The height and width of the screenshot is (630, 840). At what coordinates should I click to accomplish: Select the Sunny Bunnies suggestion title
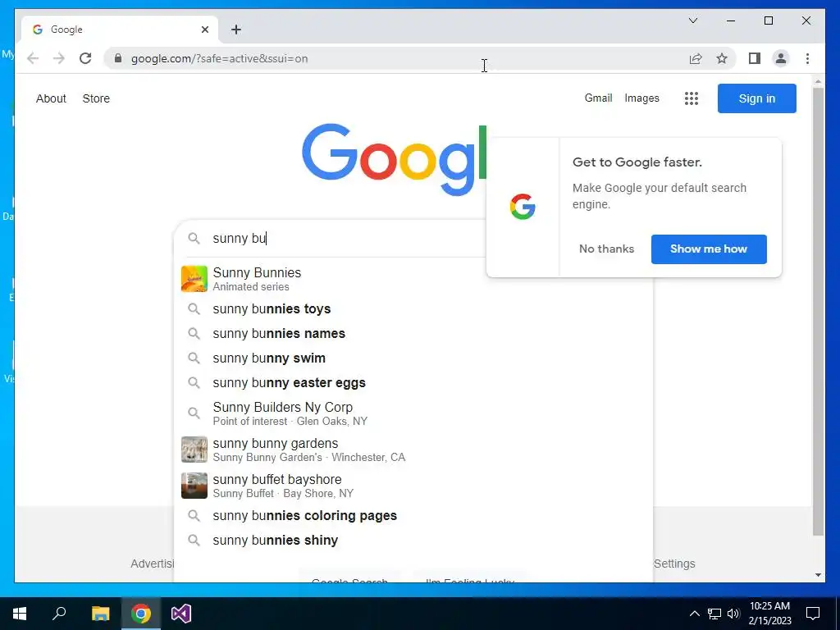257,272
